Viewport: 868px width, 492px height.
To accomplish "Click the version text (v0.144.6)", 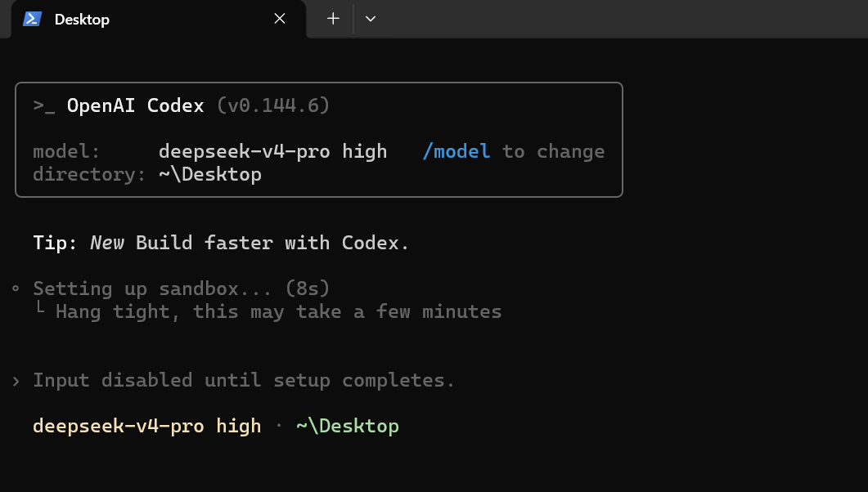I will (x=273, y=105).
